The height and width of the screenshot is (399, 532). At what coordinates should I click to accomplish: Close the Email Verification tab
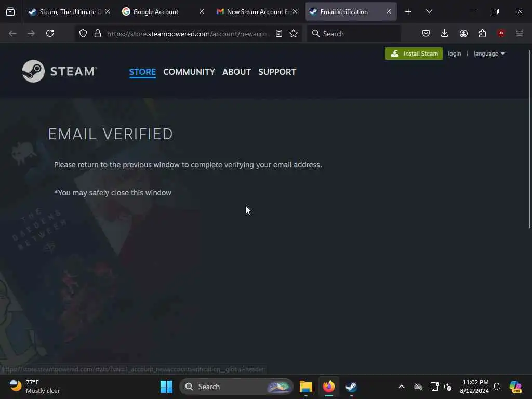click(x=389, y=11)
